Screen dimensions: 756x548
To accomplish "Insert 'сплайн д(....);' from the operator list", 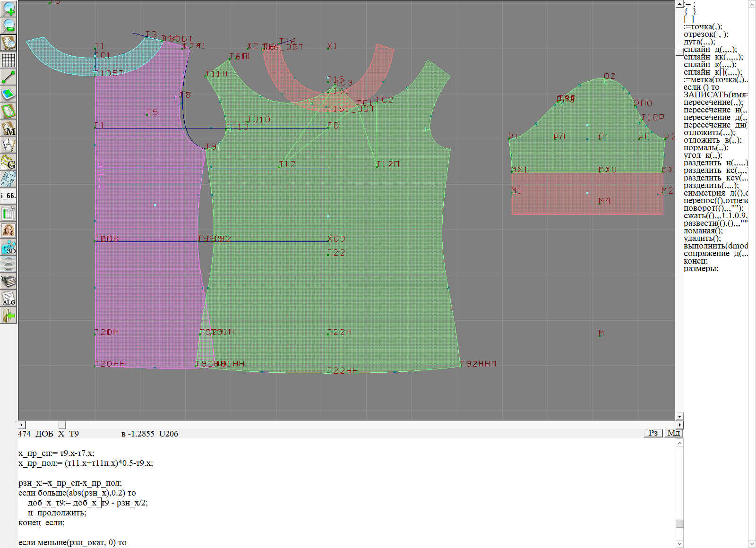I will (710, 50).
